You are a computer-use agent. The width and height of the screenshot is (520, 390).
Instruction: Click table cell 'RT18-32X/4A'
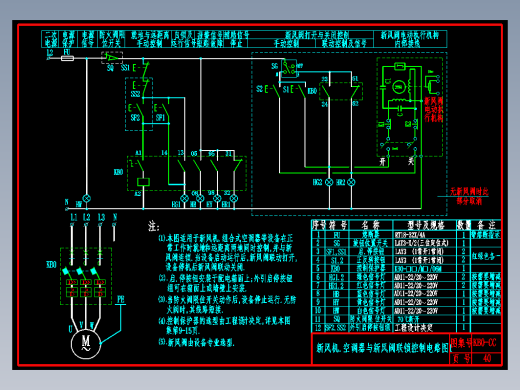point(410,234)
